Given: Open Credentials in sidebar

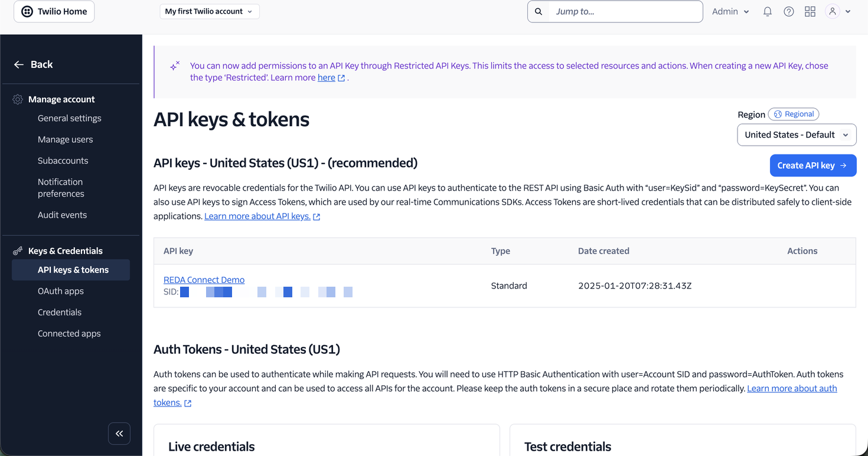Looking at the screenshot, I should coord(60,312).
